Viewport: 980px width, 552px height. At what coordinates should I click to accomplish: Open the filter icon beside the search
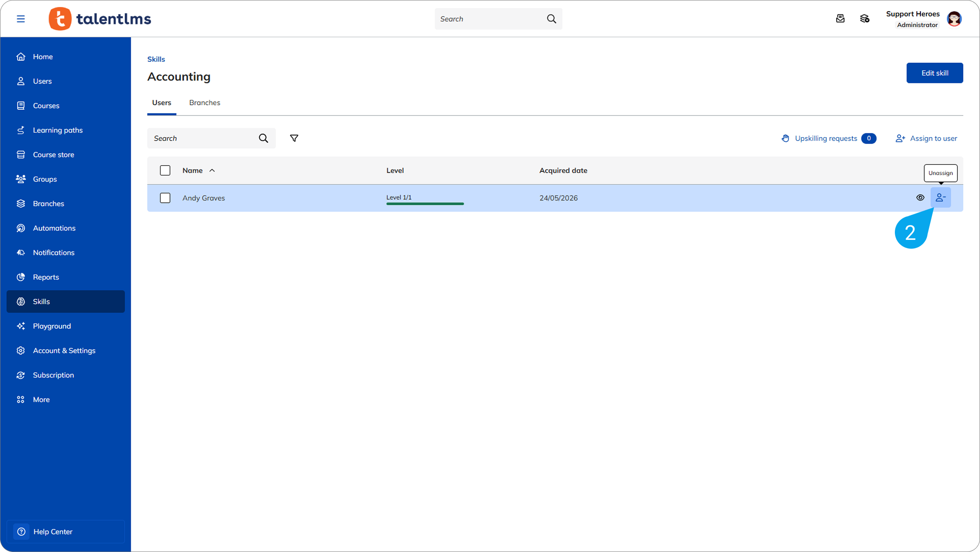294,138
